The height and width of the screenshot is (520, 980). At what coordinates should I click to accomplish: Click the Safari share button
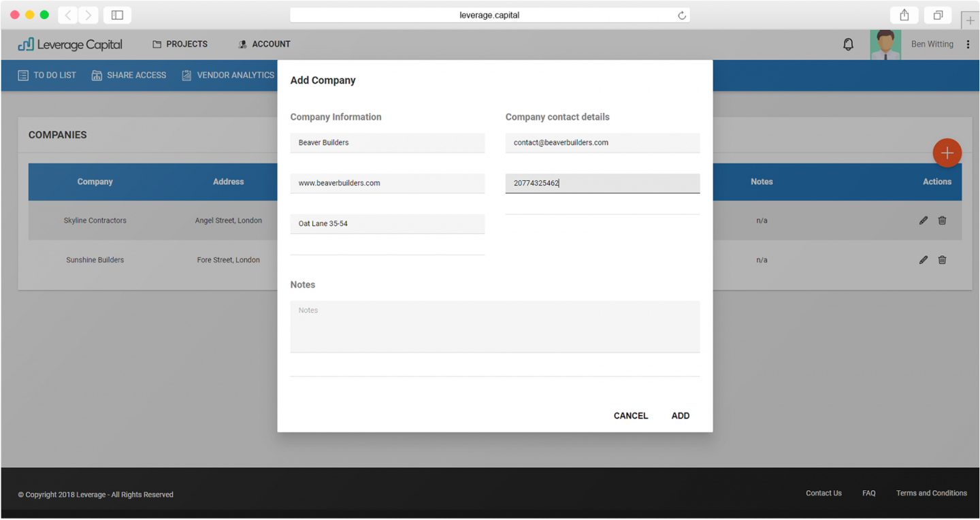click(904, 15)
